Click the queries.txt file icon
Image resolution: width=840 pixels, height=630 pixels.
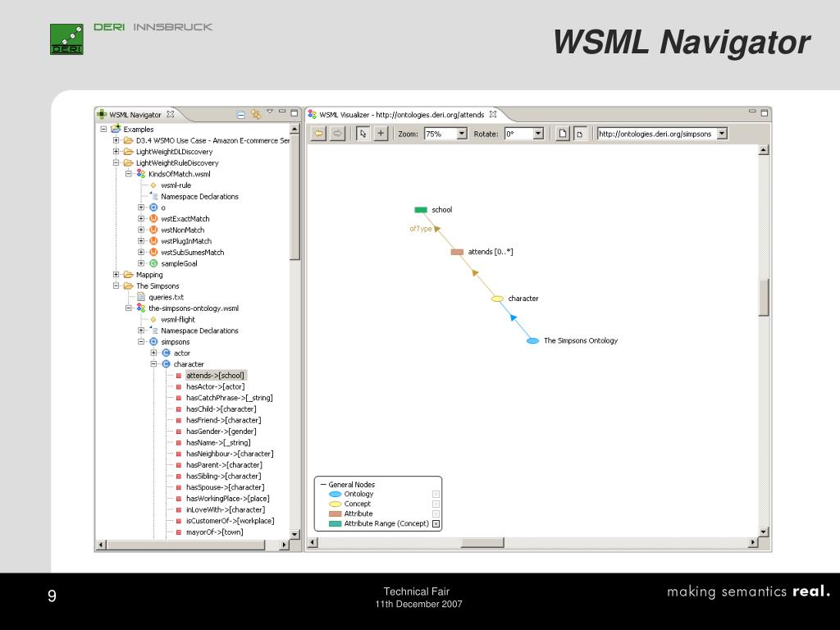141,297
